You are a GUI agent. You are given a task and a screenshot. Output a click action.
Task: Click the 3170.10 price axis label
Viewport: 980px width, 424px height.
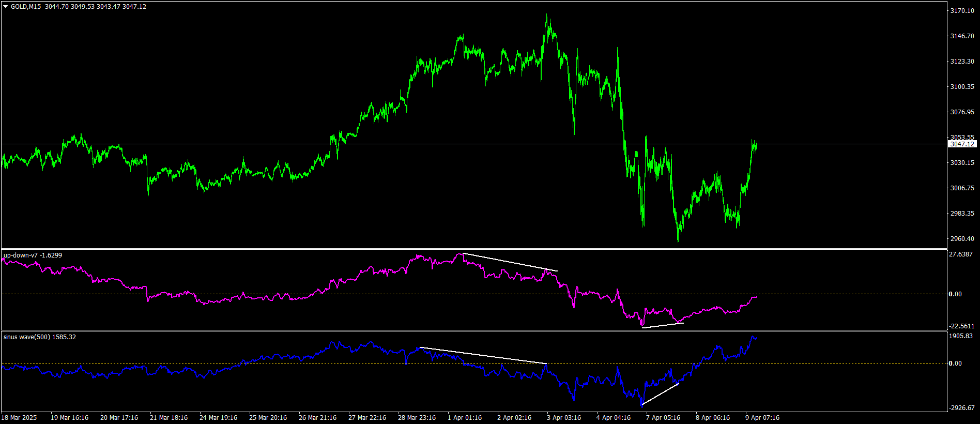tap(962, 11)
